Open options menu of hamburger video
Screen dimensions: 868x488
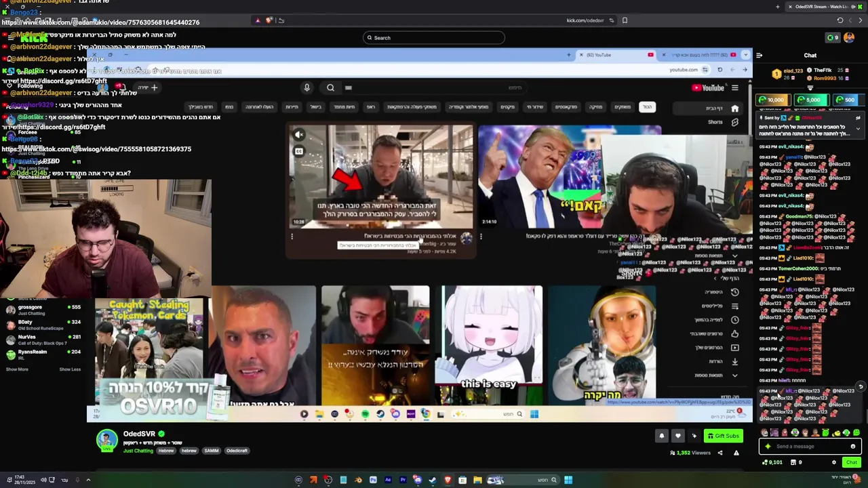pos(292,237)
